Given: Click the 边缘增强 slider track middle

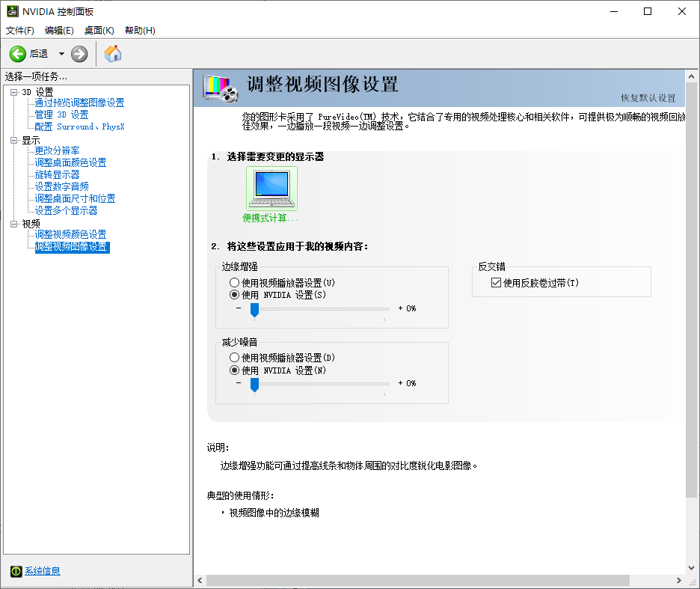Looking at the screenshot, I should (x=319, y=309).
